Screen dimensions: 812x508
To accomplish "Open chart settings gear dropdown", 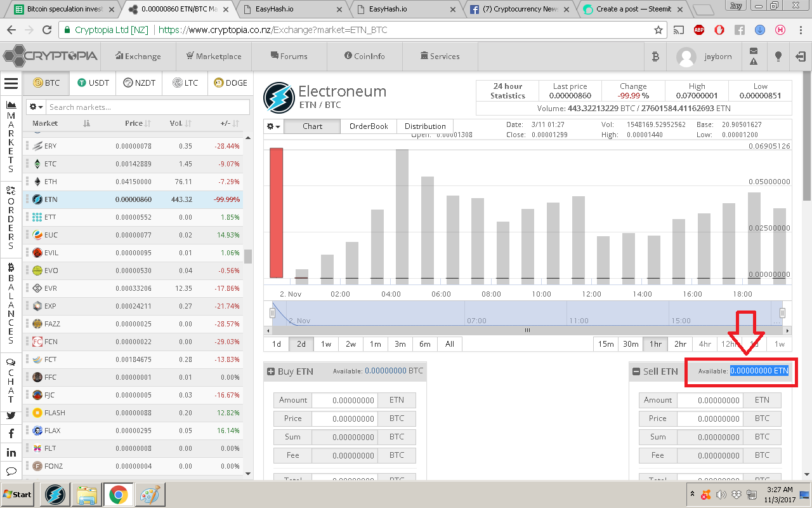I will pyautogui.click(x=273, y=126).
